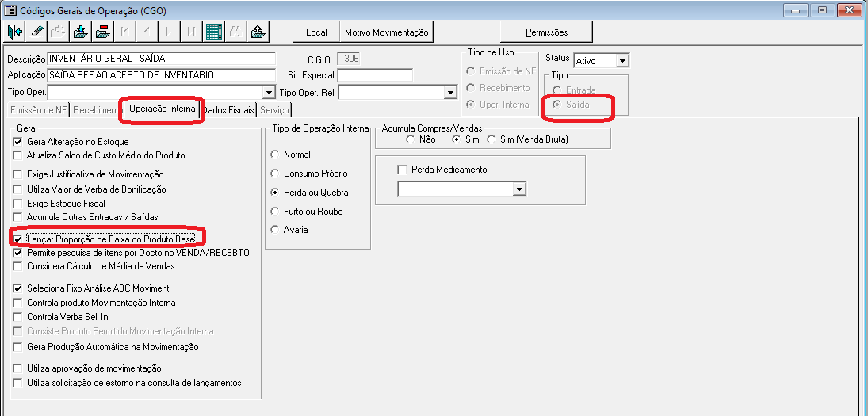Check Controla produto Movimentação Interna
Viewport: 868px width, 416px height.
pyautogui.click(x=18, y=303)
